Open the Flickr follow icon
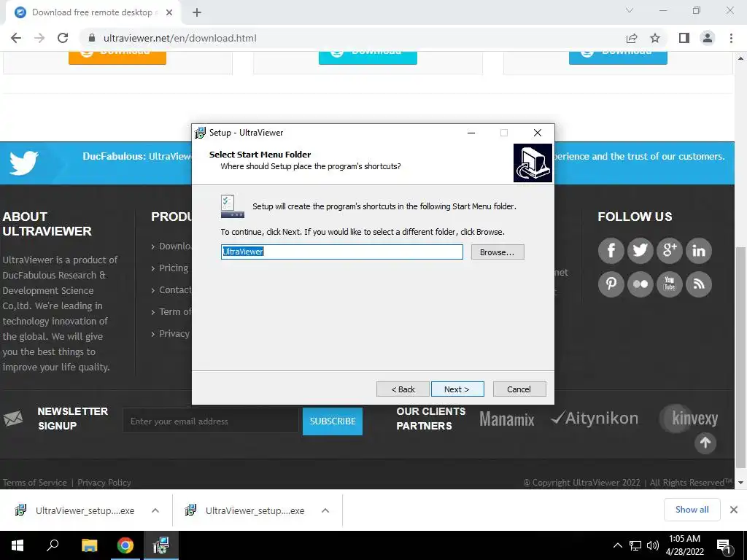 tap(640, 284)
